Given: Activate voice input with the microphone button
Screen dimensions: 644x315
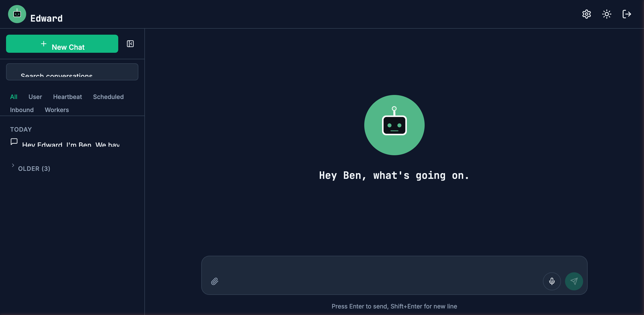Looking at the screenshot, I should [x=552, y=281].
